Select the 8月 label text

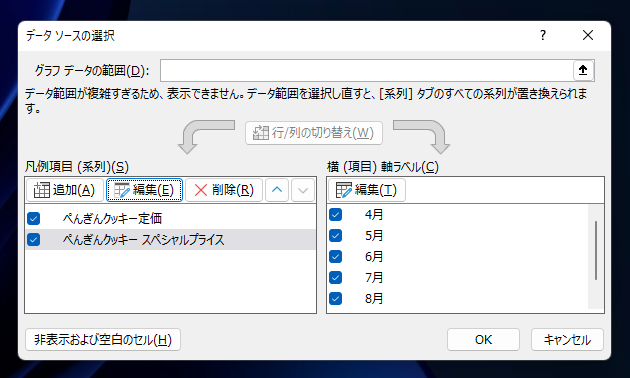374,298
